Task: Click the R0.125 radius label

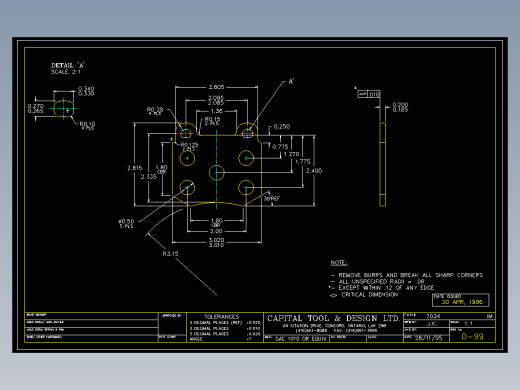Action: click(189, 146)
